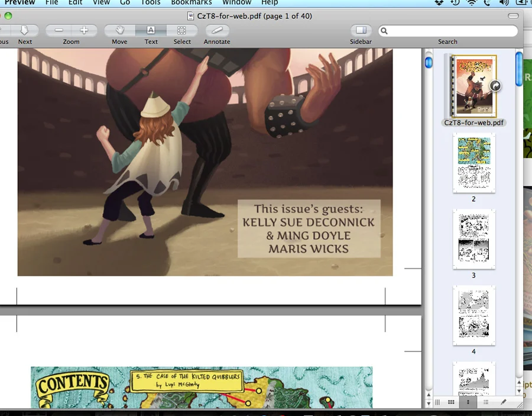Click the CONTENTS banner on page two
Screen dimensions: 532x416
[x=73, y=389]
